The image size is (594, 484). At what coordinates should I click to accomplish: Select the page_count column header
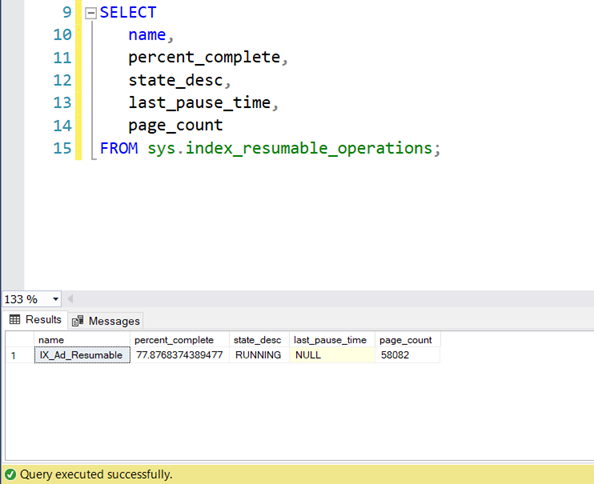tap(408, 340)
